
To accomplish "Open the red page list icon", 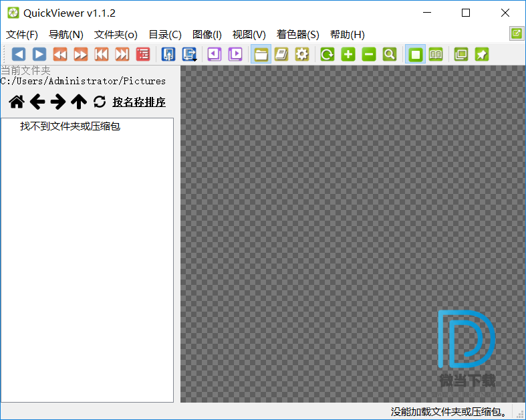I will [143, 54].
